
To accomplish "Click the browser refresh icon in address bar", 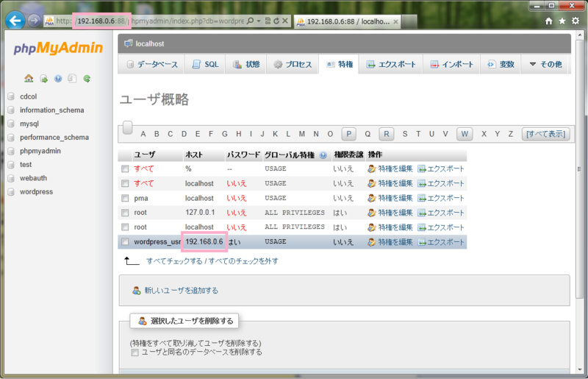I will [276, 21].
